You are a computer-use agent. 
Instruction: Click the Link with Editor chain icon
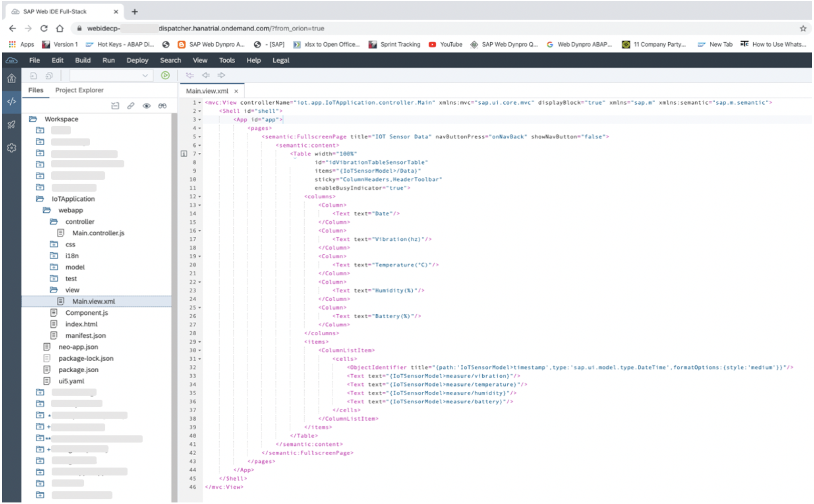131,106
